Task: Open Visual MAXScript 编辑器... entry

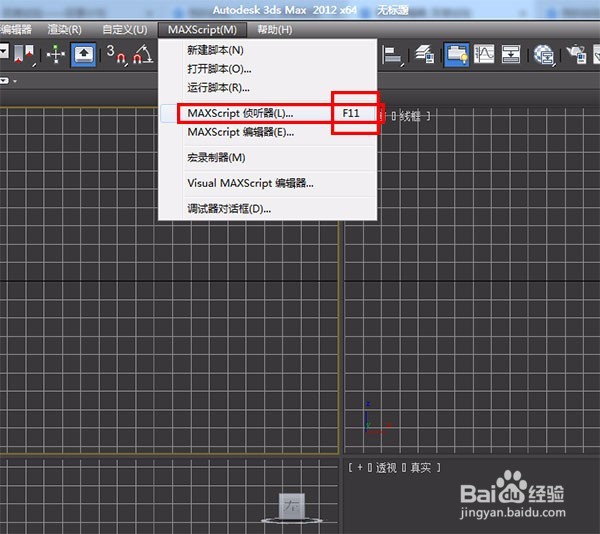Action: click(x=268, y=183)
